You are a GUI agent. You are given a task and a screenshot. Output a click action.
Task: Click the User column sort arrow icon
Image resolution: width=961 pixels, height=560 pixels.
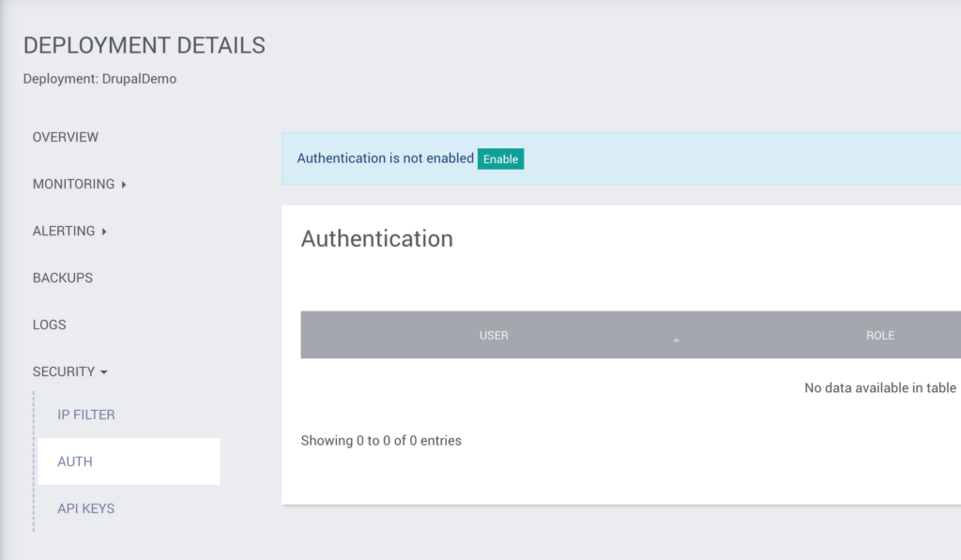(676, 340)
